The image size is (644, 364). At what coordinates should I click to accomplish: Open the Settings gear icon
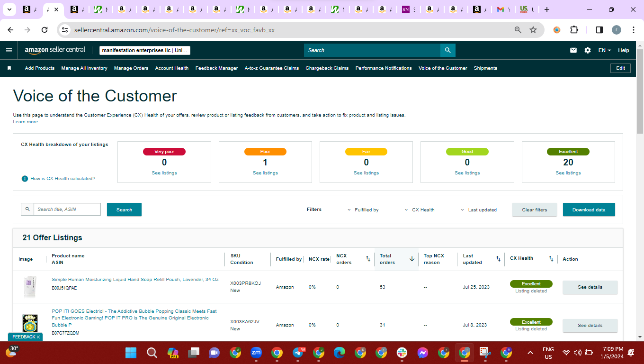(588, 50)
